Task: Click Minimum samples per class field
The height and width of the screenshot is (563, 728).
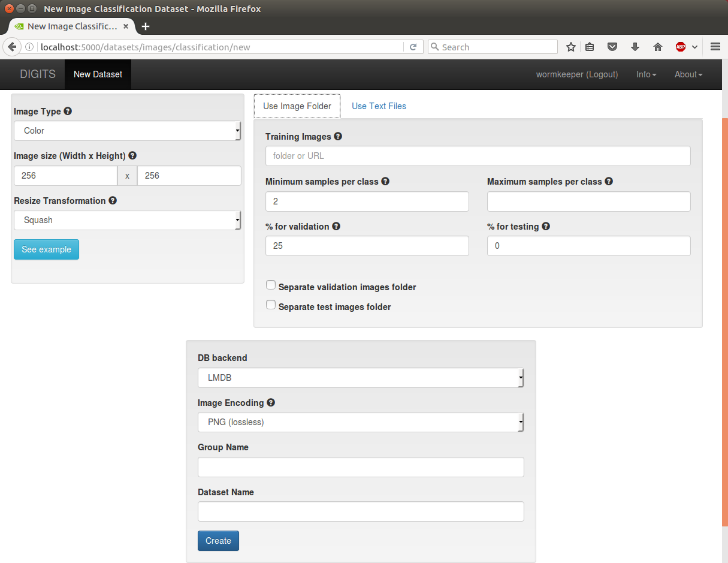Action: click(367, 201)
